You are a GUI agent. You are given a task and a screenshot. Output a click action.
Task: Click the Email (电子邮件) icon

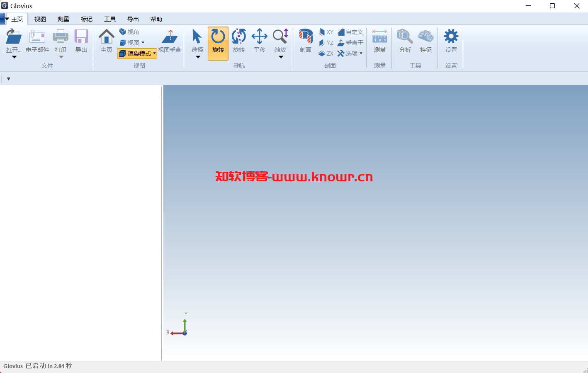[x=37, y=37]
